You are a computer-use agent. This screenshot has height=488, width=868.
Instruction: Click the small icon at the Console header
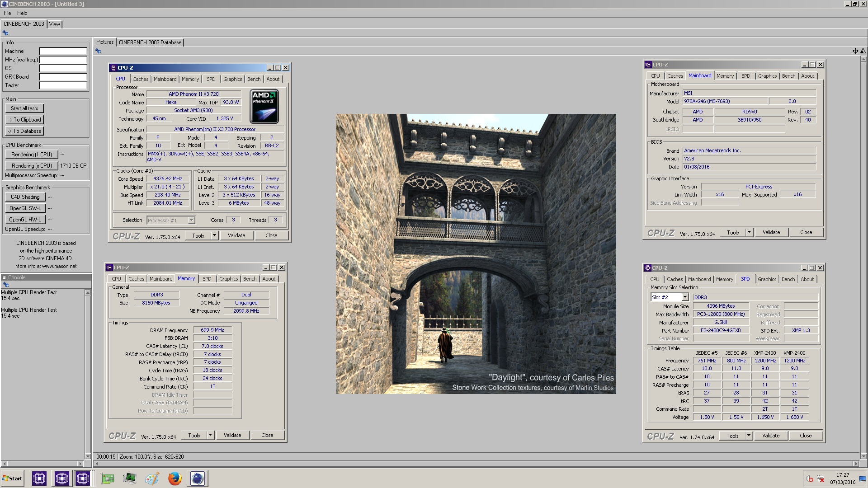pyautogui.click(x=4, y=277)
